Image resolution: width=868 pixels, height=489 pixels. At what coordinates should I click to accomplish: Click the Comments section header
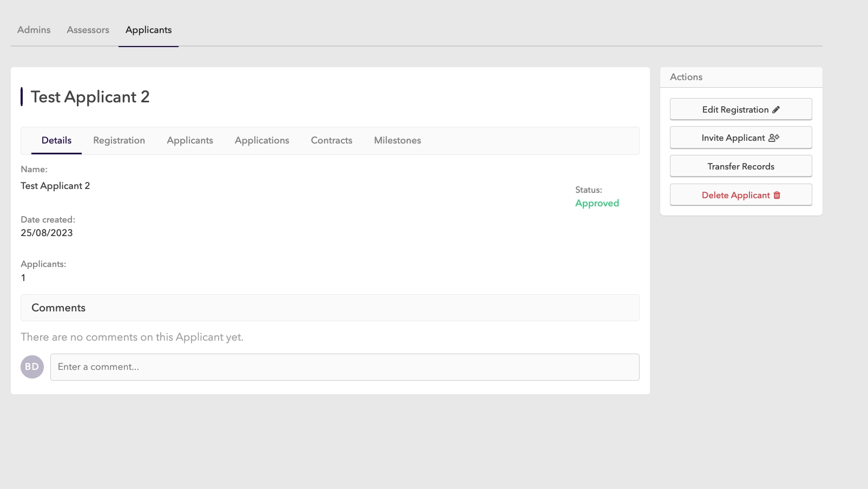(58, 308)
